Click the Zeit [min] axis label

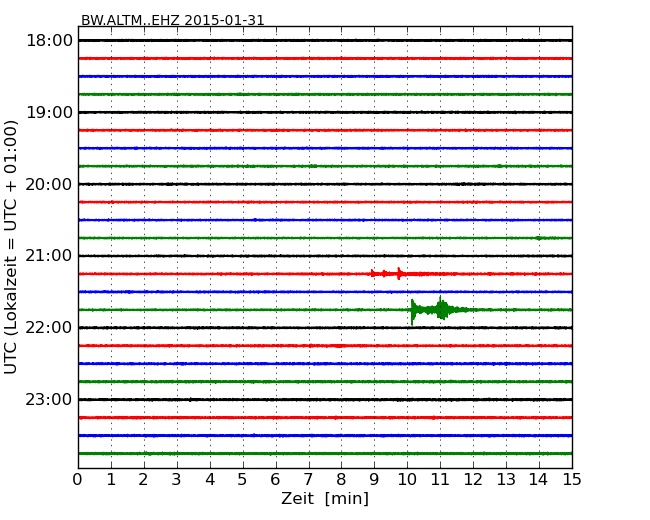[325, 498]
